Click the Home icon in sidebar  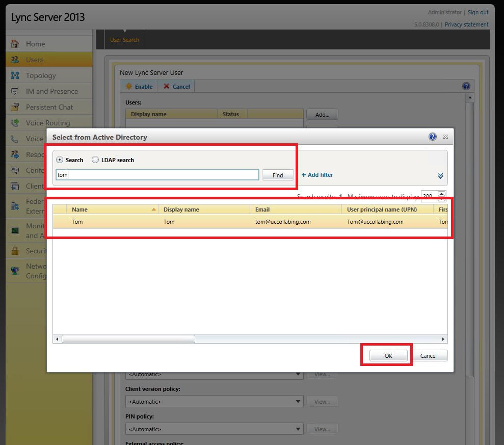[x=15, y=44]
